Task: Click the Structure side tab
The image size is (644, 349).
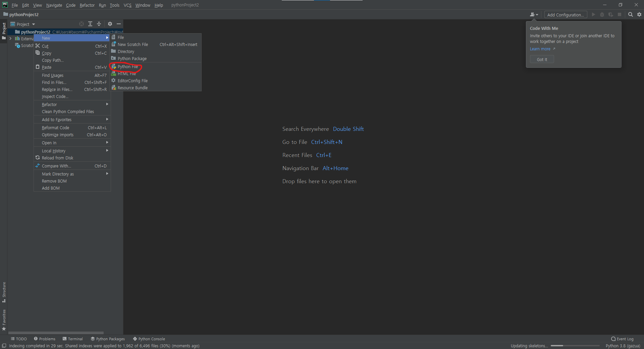Action: pyautogui.click(x=4, y=292)
